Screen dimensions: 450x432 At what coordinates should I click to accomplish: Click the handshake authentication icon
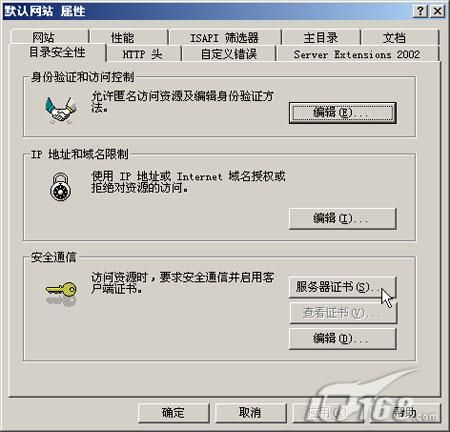[x=60, y=110]
